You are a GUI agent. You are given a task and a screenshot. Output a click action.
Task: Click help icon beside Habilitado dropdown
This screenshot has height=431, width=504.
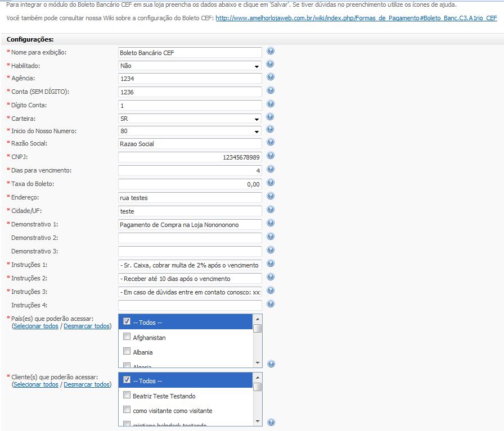pos(271,63)
